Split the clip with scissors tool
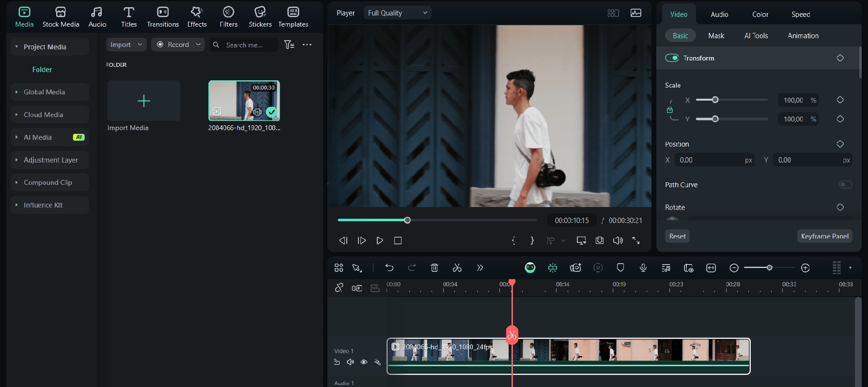 pyautogui.click(x=457, y=268)
